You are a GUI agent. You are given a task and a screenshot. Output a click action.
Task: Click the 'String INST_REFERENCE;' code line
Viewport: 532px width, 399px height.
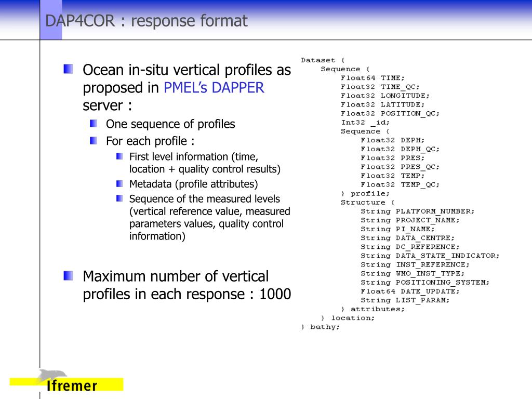[415, 264]
